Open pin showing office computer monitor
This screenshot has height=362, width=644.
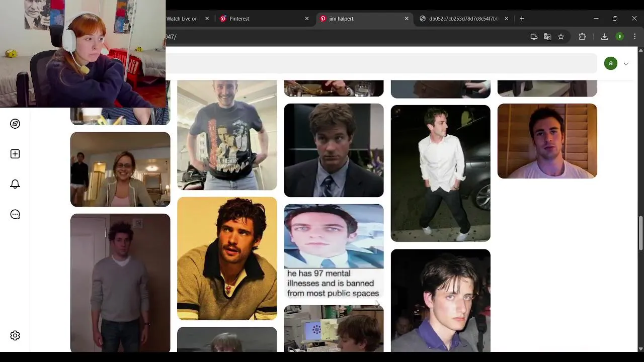pos(334,328)
